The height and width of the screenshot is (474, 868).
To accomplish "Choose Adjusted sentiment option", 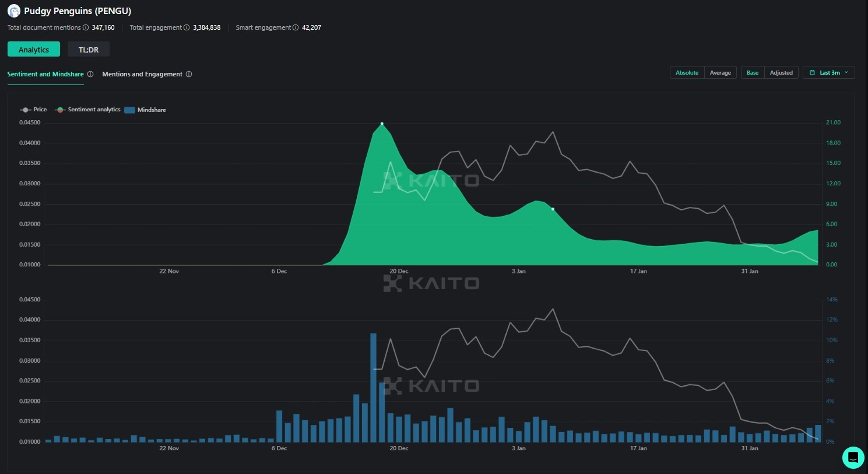I will 781,72.
